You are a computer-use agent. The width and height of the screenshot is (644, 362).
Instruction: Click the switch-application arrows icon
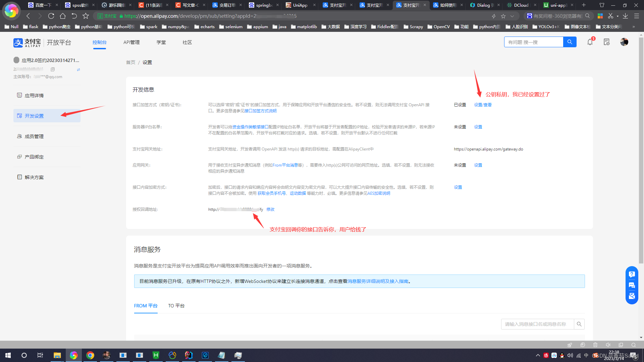(x=78, y=70)
